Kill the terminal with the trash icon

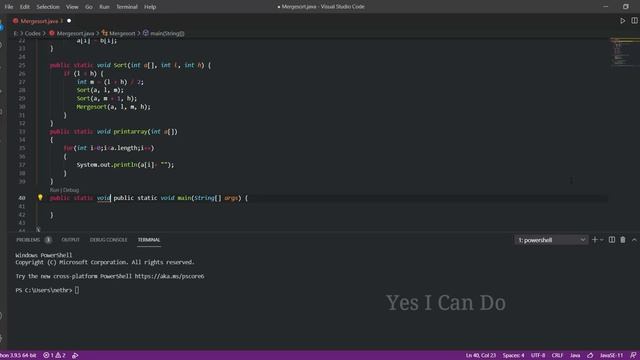(623, 240)
